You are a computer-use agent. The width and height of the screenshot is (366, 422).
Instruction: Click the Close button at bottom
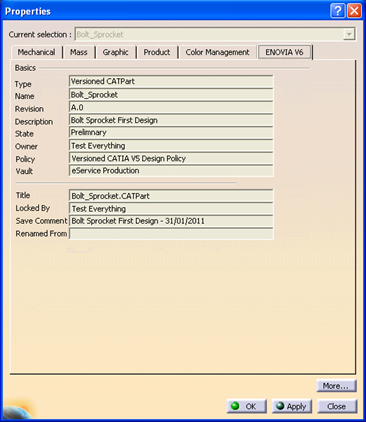[337, 406]
